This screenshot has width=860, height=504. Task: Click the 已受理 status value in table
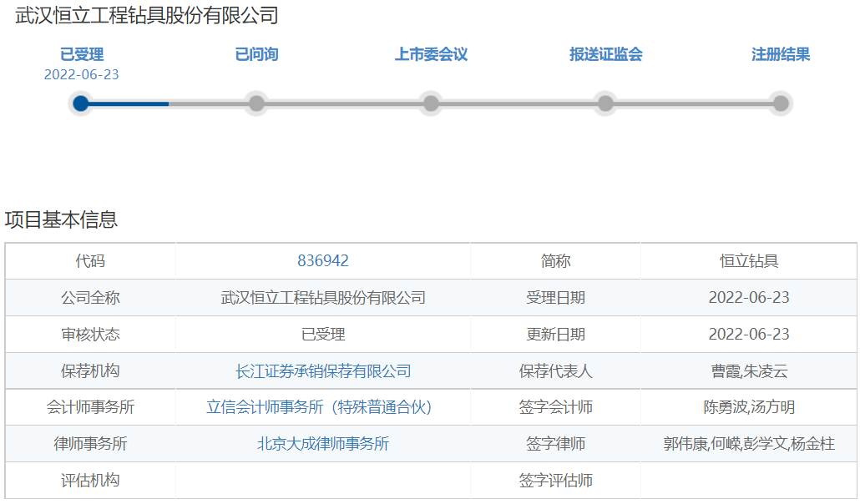pyautogui.click(x=323, y=335)
